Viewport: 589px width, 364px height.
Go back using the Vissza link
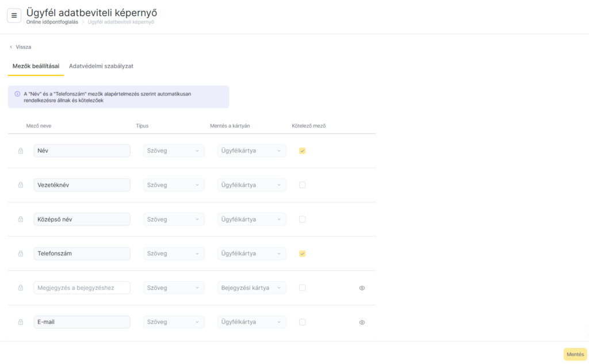point(20,47)
